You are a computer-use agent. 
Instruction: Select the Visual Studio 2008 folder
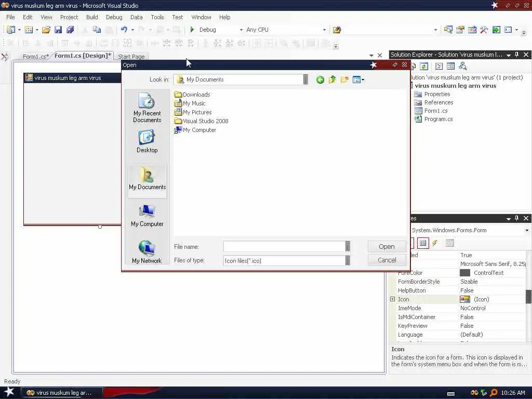point(201,121)
